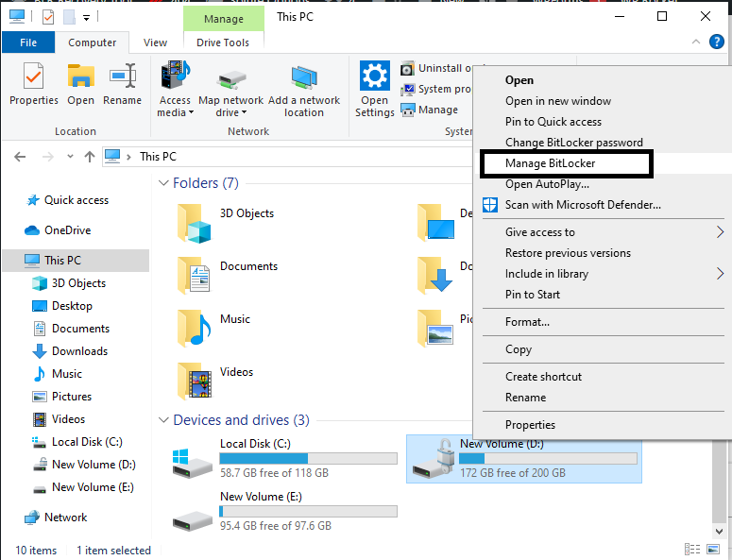Viewport: 732px width, 560px height.
Task: Click Add a network location icon
Action: click(x=304, y=77)
